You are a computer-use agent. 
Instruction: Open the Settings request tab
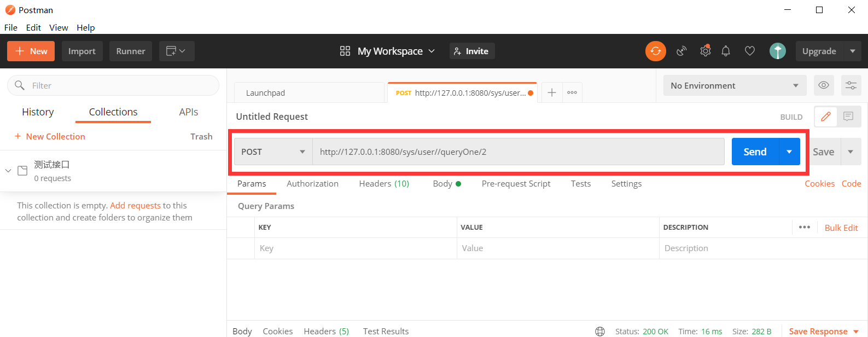(x=626, y=184)
